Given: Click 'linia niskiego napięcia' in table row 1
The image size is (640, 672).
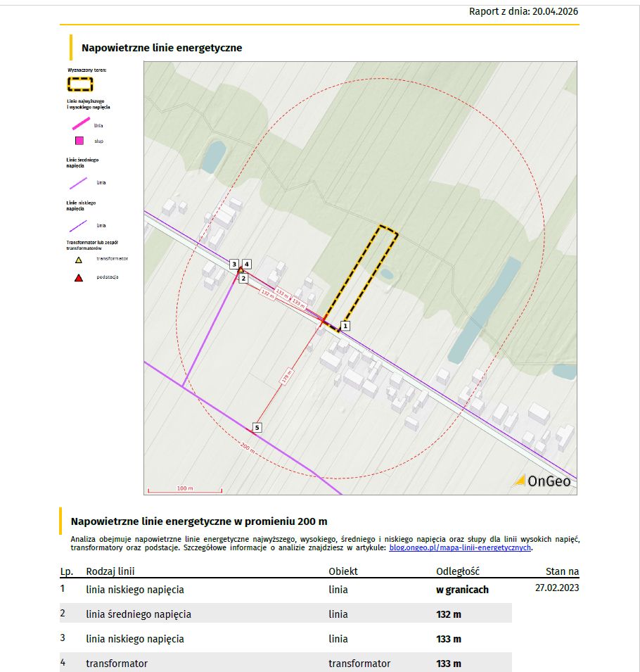Looking at the screenshot, I should [x=135, y=590].
